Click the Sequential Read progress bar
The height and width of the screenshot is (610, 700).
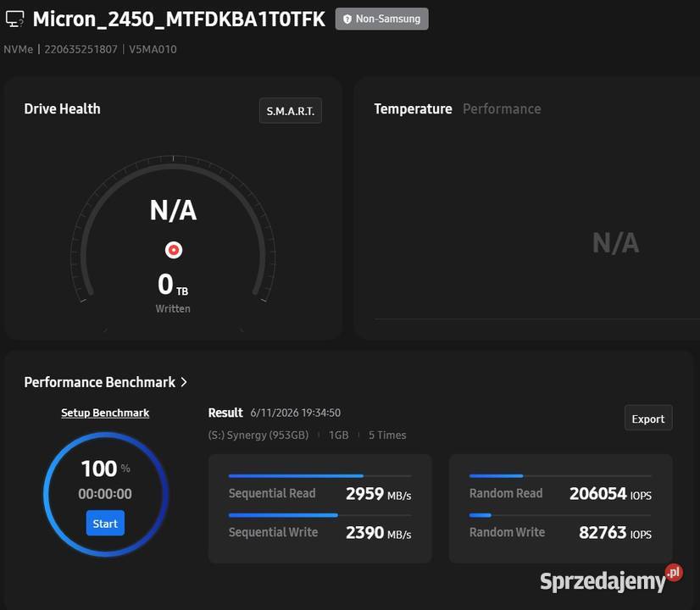(319, 476)
